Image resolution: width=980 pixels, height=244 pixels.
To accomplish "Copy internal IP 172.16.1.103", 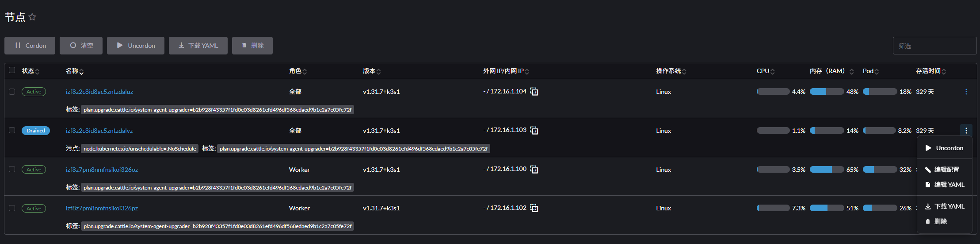I will coord(534,131).
